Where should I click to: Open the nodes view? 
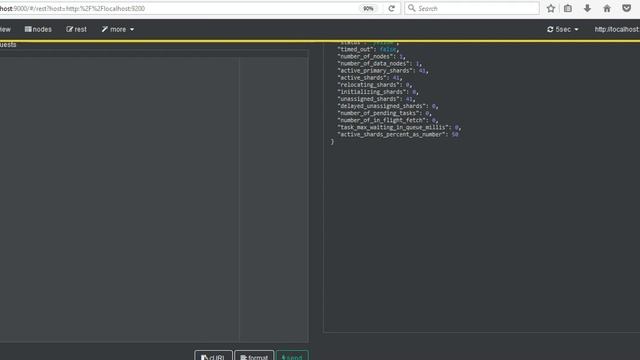(38, 29)
